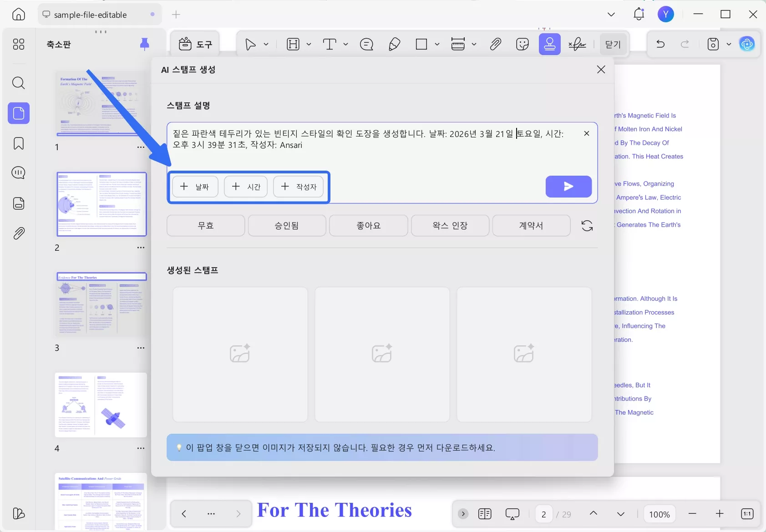Screen dimensions: 766x532
Task: Click the Undo icon
Action: coord(660,44)
